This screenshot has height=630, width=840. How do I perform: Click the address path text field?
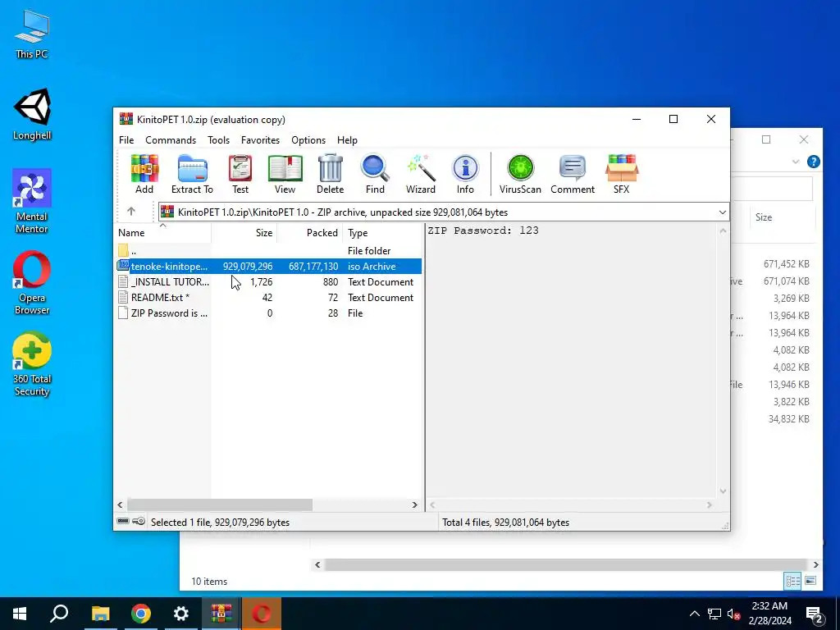click(444, 212)
